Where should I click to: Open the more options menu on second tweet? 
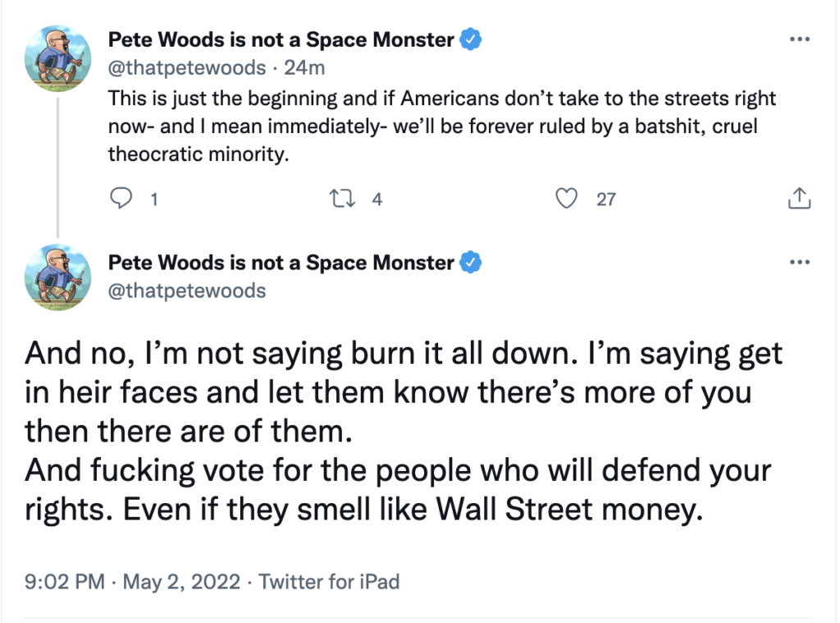(x=798, y=263)
